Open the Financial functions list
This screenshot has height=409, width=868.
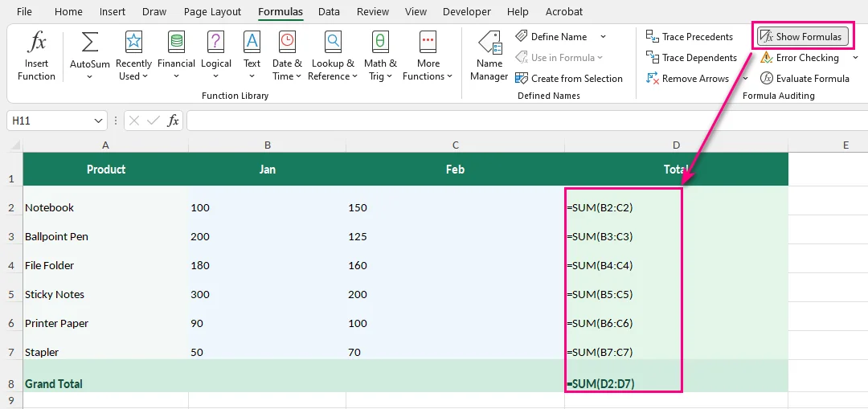[176, 55]
